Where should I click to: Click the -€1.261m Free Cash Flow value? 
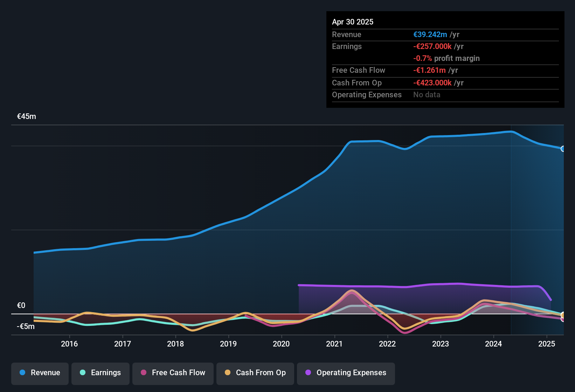430,70
